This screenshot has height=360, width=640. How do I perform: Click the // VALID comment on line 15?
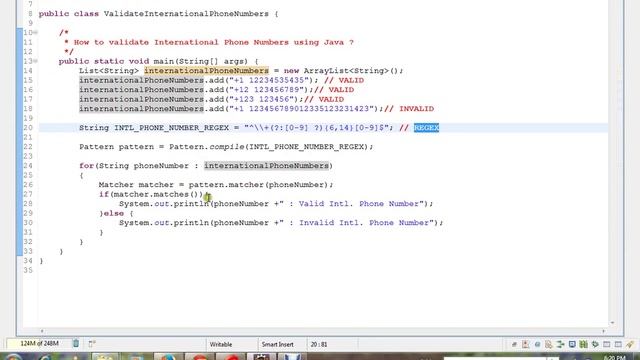point(344,80)
